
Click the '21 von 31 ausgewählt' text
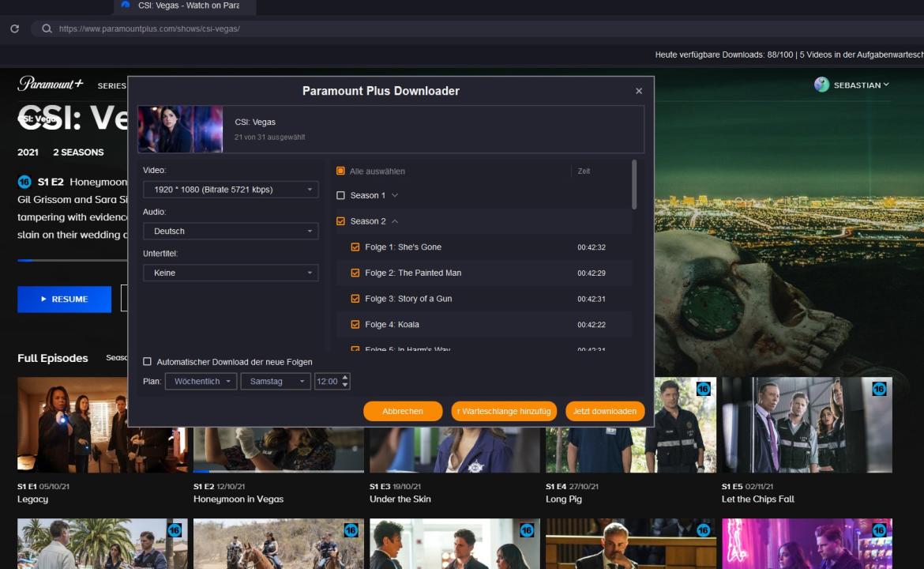270,137
